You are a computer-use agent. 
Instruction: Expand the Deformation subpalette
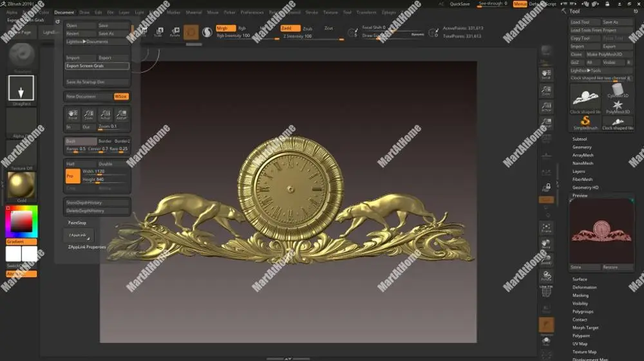click(585, 287)
